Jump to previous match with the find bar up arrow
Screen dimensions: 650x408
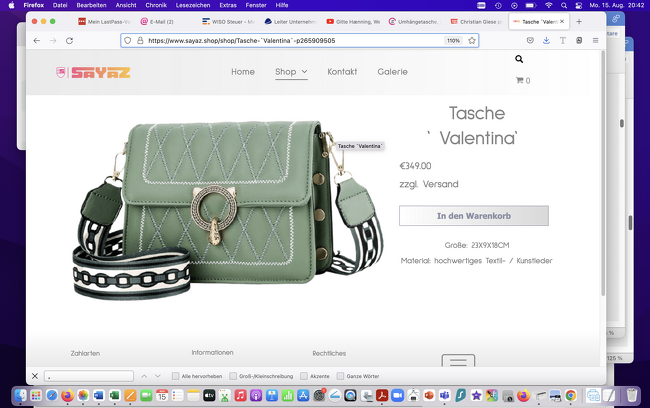(x=144, y=376)
